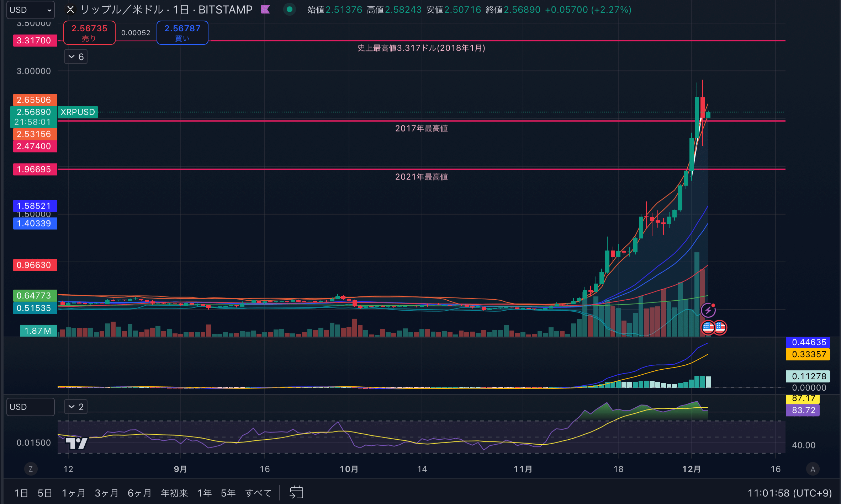Viewport: 841px width, 504px height.
Task: Click the 0.00052 spread value
Action: click(x=136, y=33)
